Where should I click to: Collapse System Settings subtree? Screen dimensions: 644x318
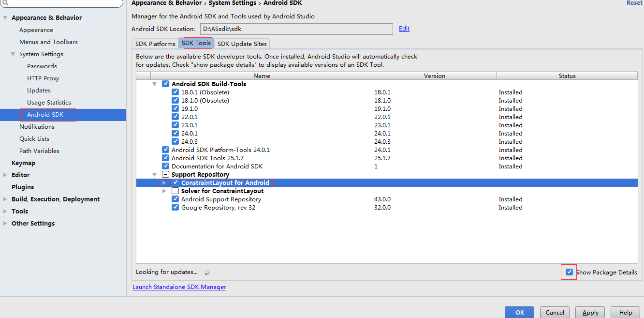pyautogui.click(x=13, y=54)
